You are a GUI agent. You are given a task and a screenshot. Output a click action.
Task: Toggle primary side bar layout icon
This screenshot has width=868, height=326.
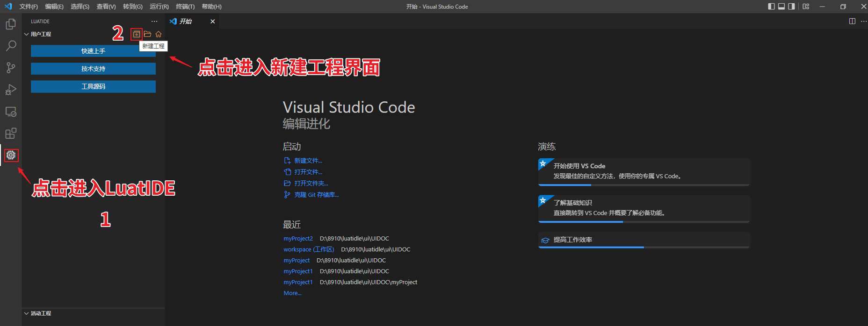click(771, 7)
